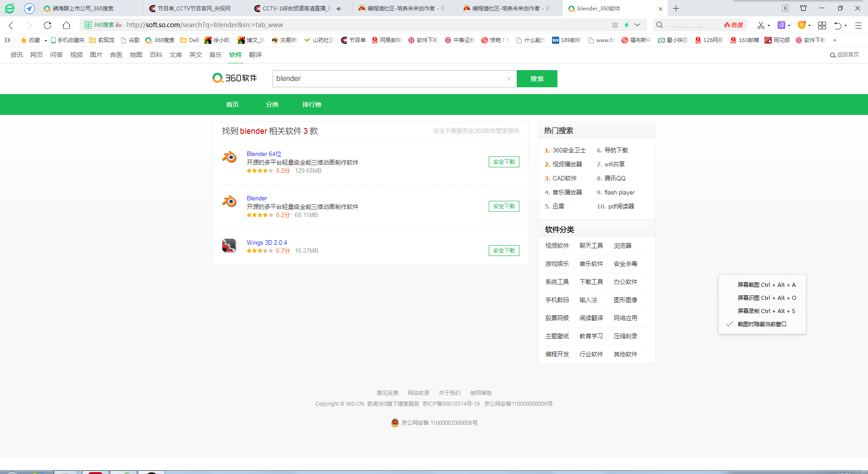Open the 图形图像 software category
This screenshot has height=474, width=868.
tap(626, 300)
